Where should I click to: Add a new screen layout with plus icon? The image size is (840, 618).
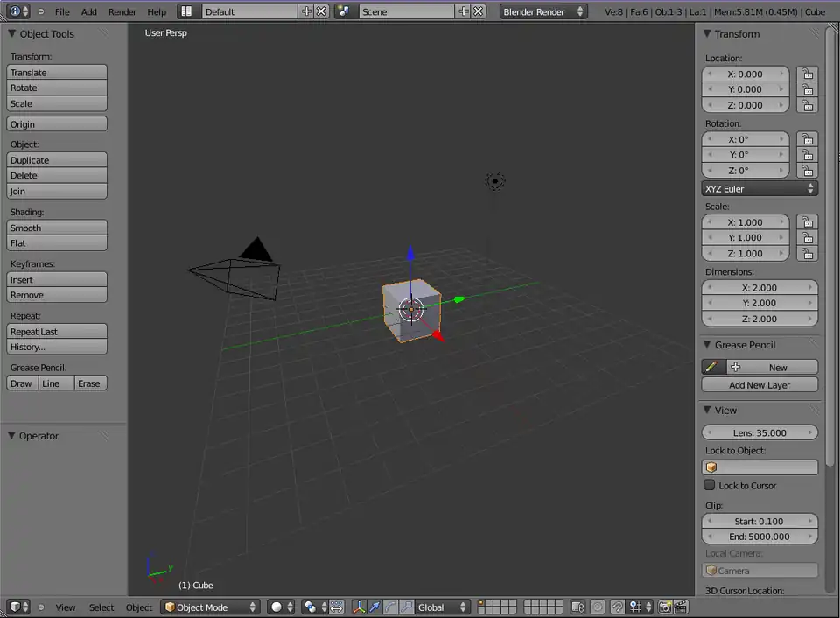coord(306,11)
